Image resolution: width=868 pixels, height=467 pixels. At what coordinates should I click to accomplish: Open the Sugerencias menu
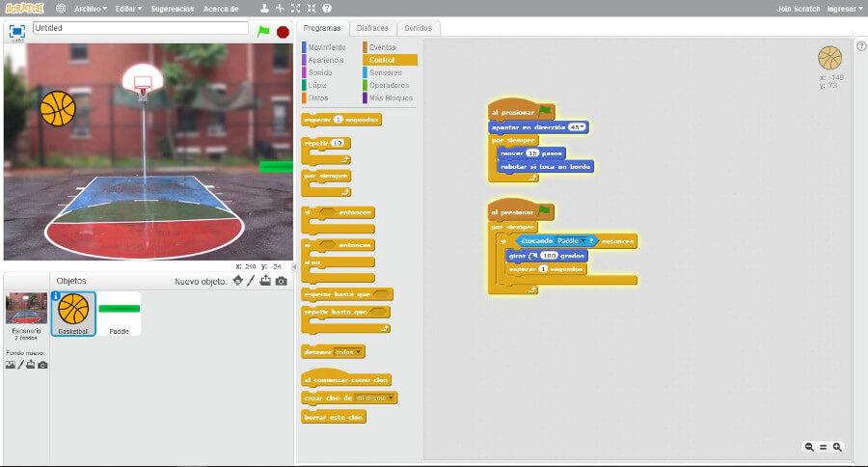(173, 9)
